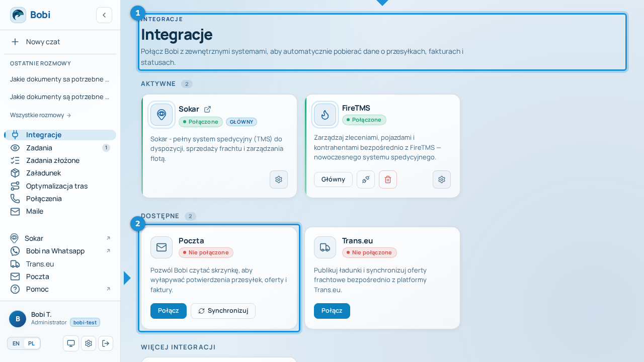The image size is (644, 362).
Task: Collapse the sidebar with the chevron button
Action: tap(104, 15)
